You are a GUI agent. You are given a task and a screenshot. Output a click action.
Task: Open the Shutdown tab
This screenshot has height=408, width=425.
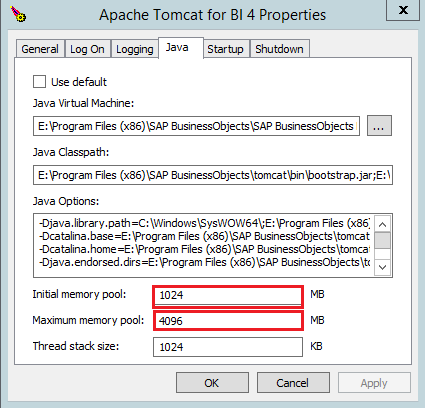[x=279, y=49]
